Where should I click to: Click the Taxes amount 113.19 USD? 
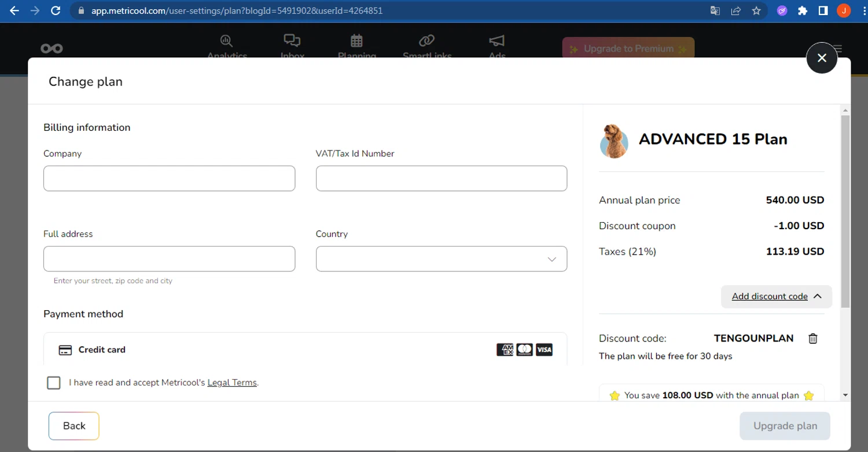[795, 251]
